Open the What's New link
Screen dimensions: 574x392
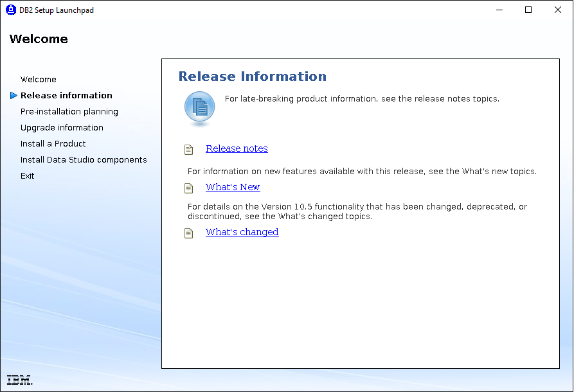(x=233, y=187)
